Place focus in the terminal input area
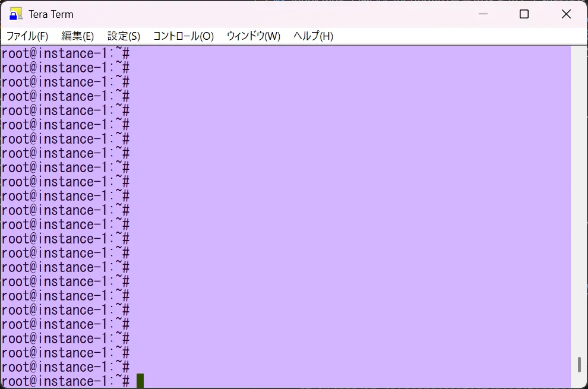 click(x=297, y=238)
